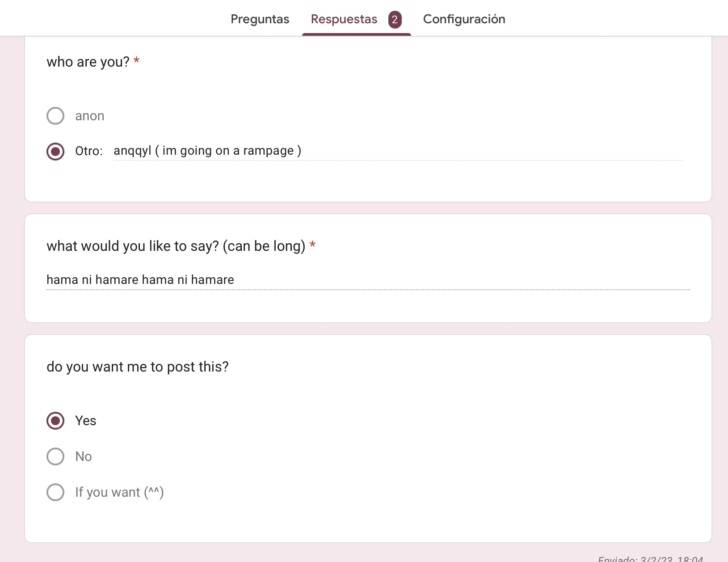Click the 'No' option label text
This screenshot has width=728, height=562.
pyautogui.click(x=84, y=456)
